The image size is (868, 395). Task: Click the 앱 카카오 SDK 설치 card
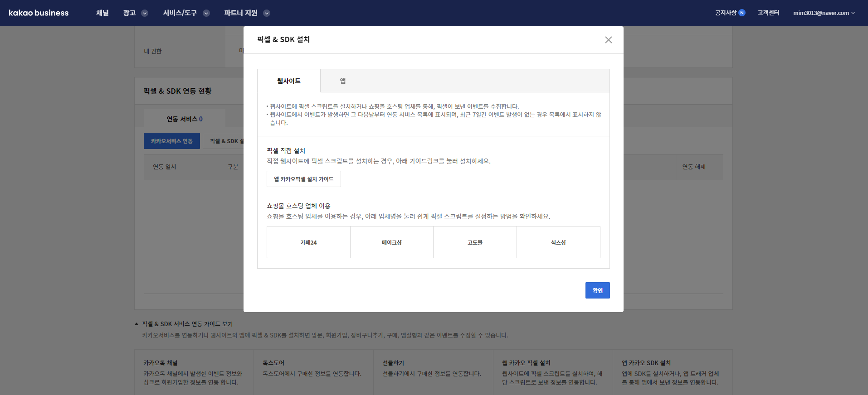(673, 372)
